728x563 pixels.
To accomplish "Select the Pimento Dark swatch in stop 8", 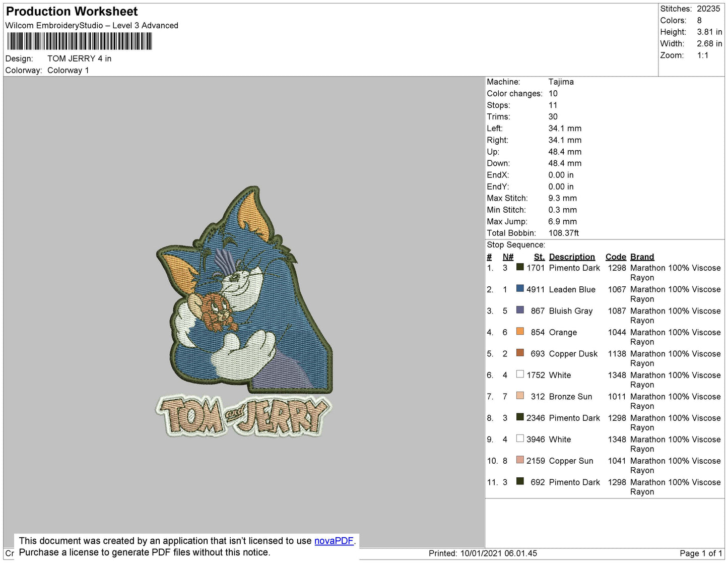I will [x=520, y=417].
